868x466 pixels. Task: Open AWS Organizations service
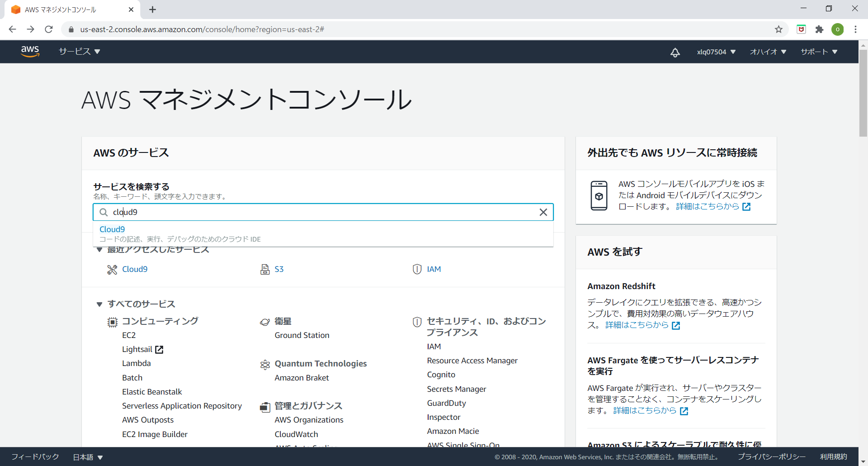pyautogui.click(x=309, y=420)
